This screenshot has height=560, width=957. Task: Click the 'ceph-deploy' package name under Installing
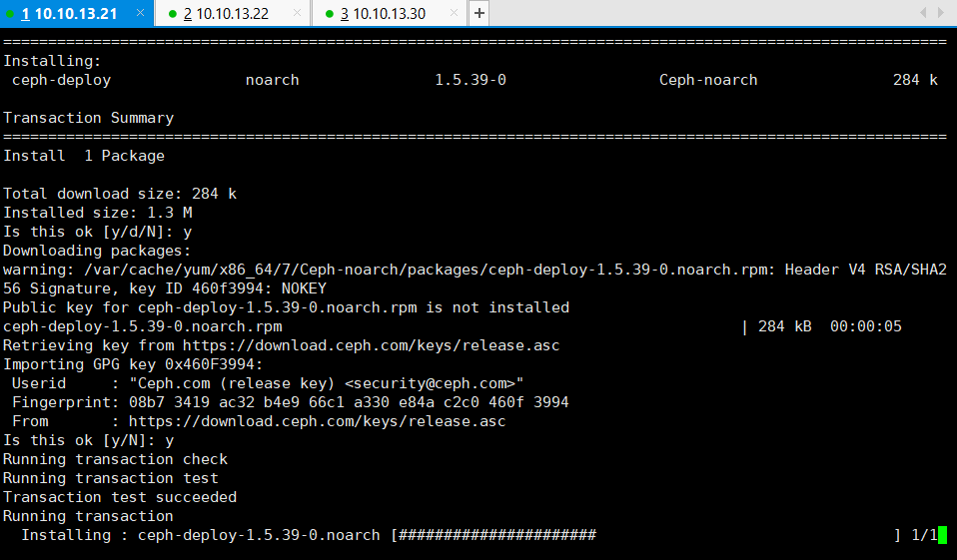pos(62,80)
